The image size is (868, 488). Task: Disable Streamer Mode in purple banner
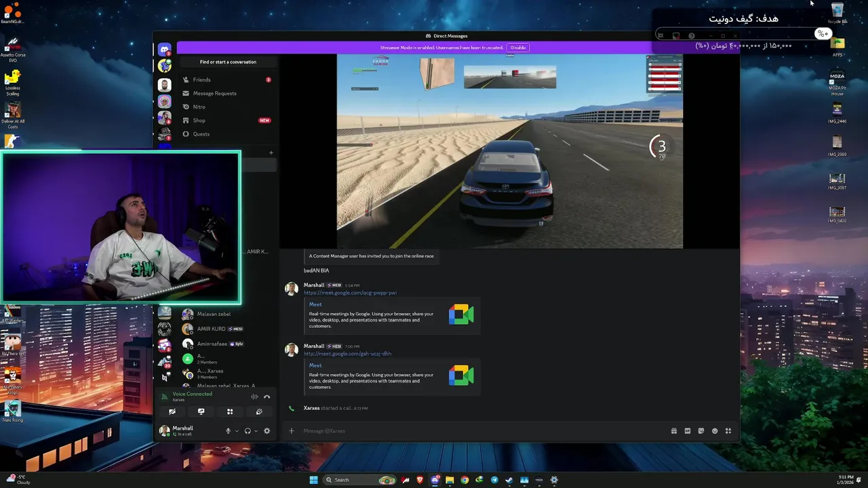click(x=518, y=47)
